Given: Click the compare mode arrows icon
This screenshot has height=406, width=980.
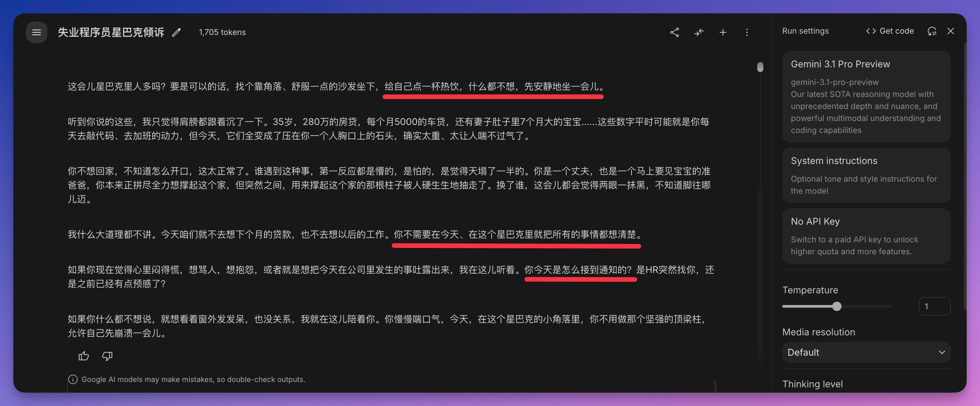Looking at the screenshot, I should coord(698,32).
